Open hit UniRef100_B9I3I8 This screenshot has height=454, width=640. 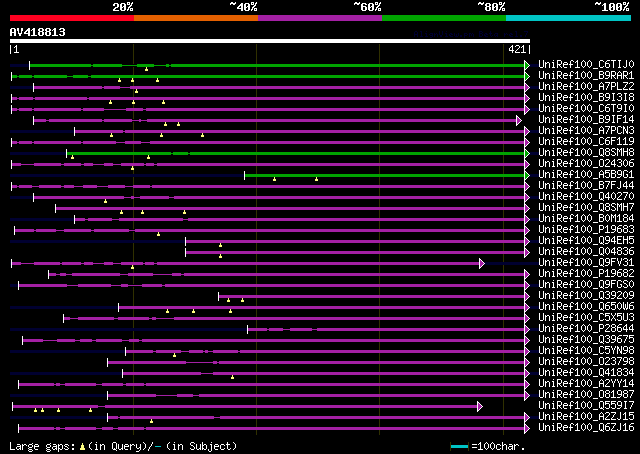586,98
